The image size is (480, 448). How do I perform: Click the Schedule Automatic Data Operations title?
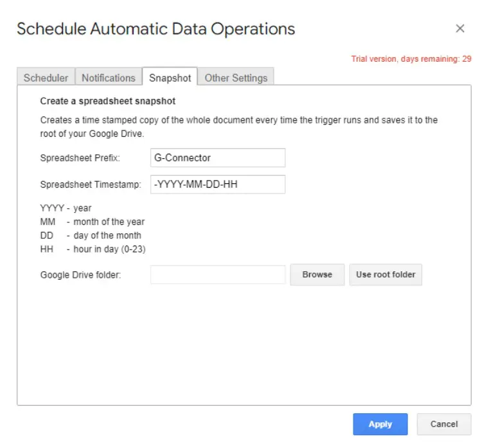tap(156, 29)
